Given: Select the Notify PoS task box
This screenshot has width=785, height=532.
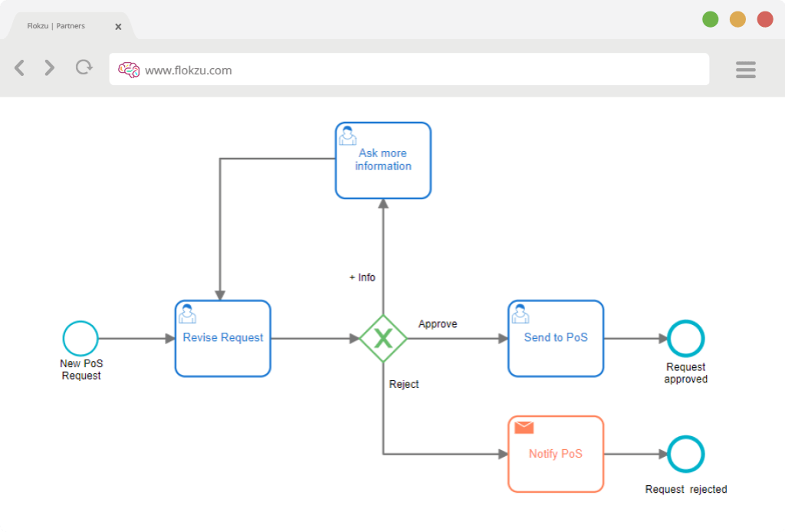Looking at the screenshot, I should pyautogui.click(x=556, y=455).
